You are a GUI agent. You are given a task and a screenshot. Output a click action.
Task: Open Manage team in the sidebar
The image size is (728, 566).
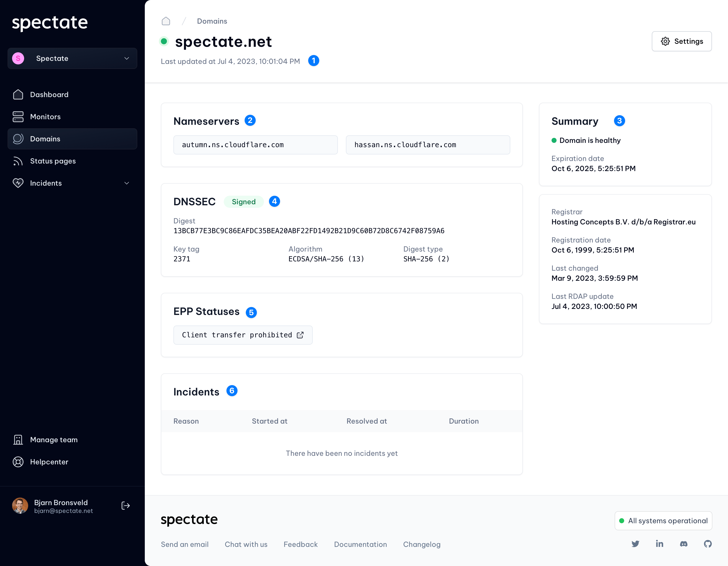(72, 439)
